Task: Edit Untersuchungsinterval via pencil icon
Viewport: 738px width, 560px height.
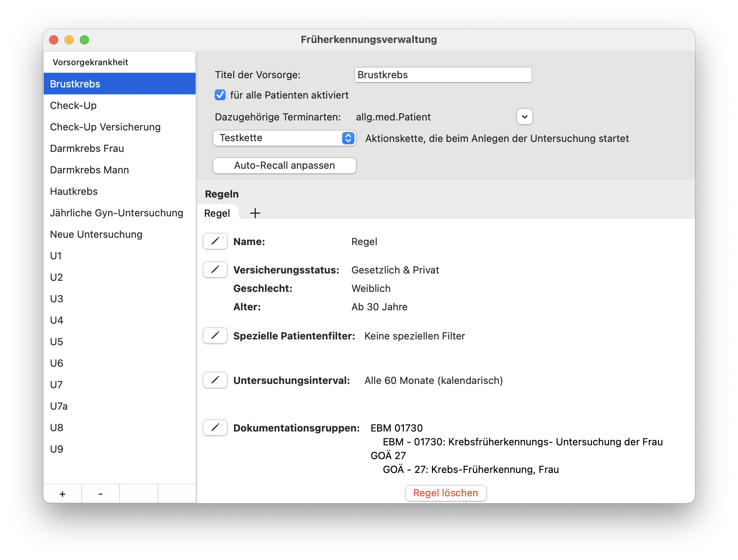Action: (x=215, y=380)
